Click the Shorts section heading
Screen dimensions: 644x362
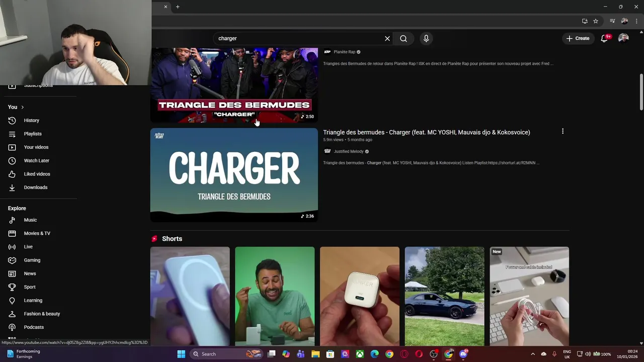click(x=172, y=239)
